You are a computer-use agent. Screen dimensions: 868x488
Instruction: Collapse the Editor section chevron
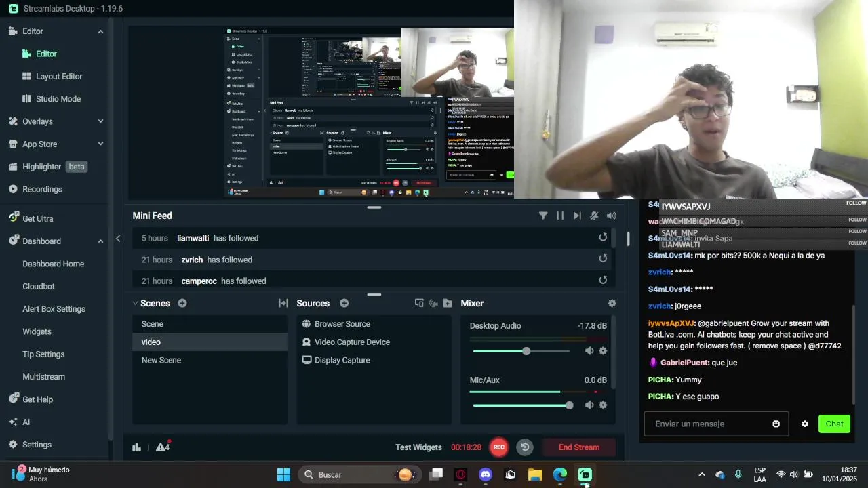pos(100,31)
